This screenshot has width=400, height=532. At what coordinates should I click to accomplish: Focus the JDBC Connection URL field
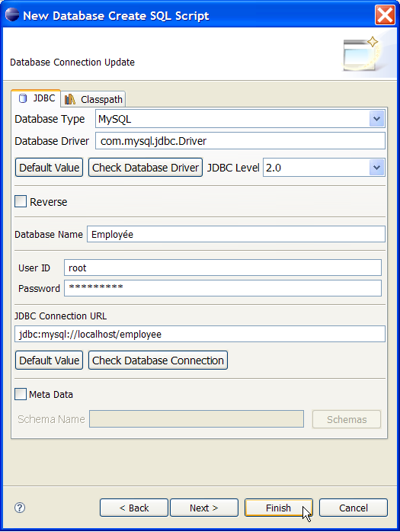(x=200, y=334)
